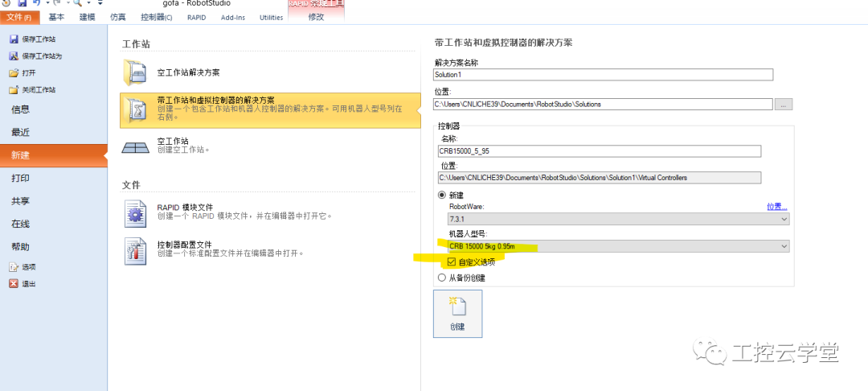Screen dimensions: 868x391
Task: Click the Exit icon in the sidebar
Action: click(14, 283)
